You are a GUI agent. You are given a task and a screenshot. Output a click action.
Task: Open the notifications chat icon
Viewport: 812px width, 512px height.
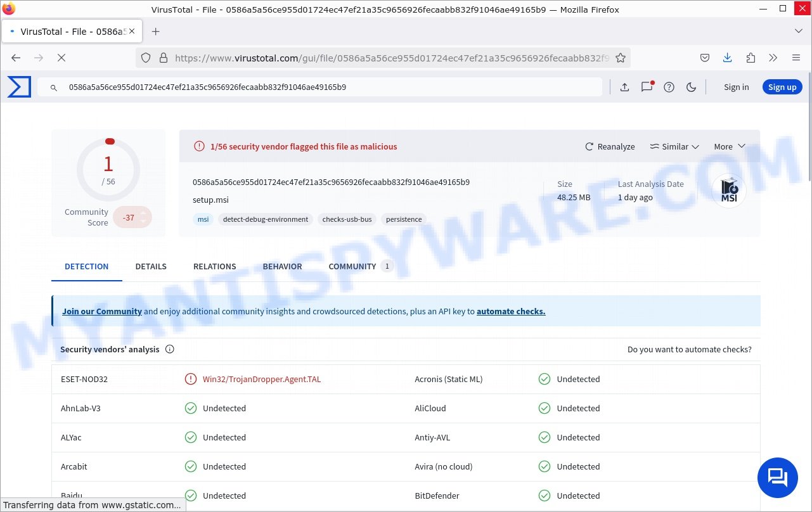click(647, 87)
